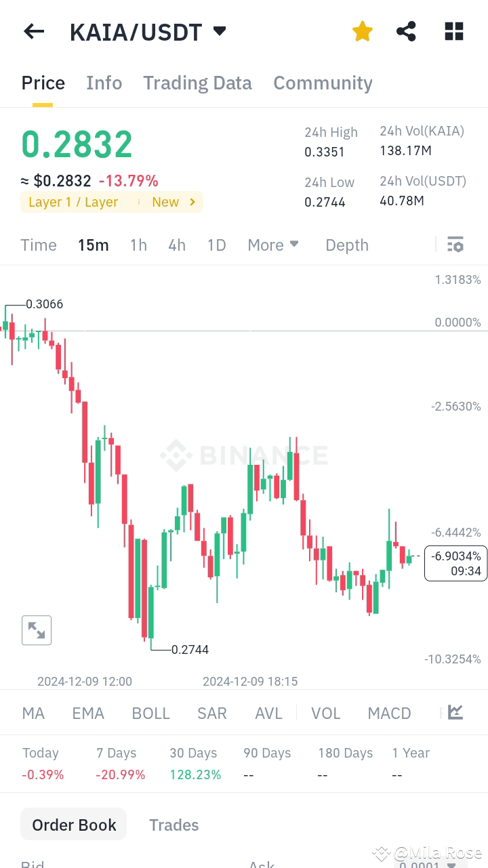
Task: Expand the More timeframe dropdown
Action: pos(273,245)
